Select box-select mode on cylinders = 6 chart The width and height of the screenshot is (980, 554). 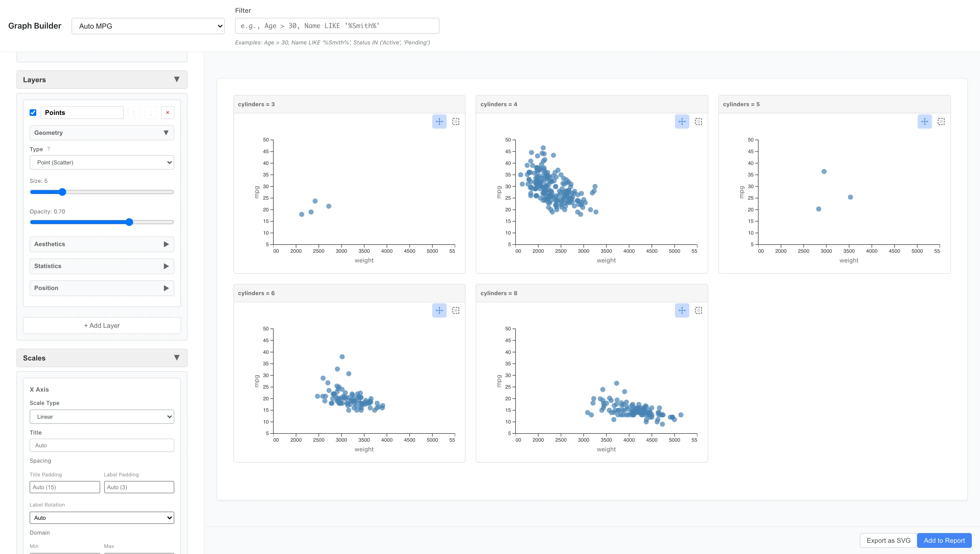pyautogui.click(x=456, y=310)
